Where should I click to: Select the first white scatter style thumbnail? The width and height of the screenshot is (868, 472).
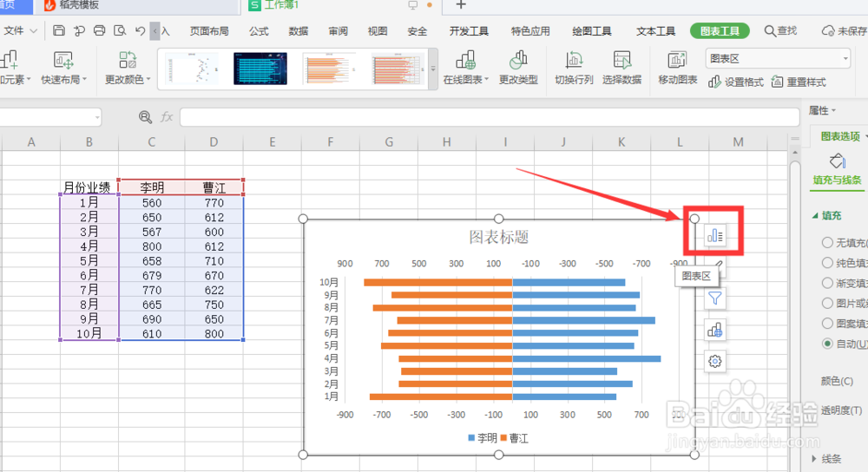click(x=192, y=69)
